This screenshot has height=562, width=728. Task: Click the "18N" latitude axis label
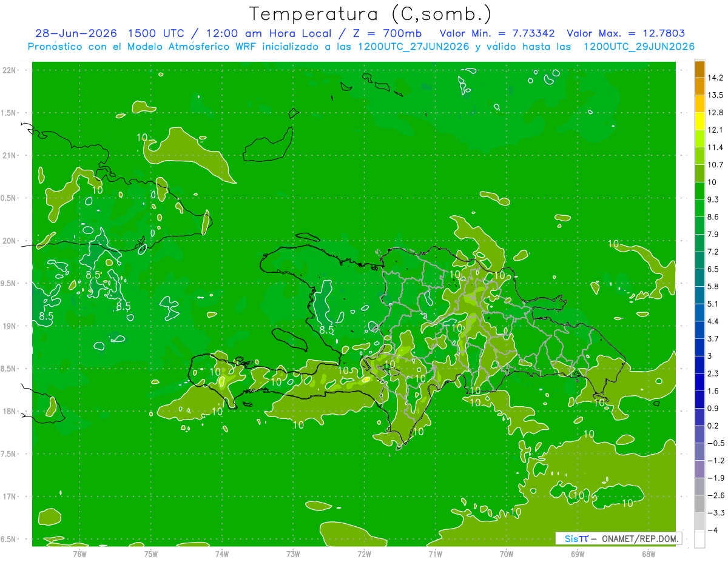point(10,412)
